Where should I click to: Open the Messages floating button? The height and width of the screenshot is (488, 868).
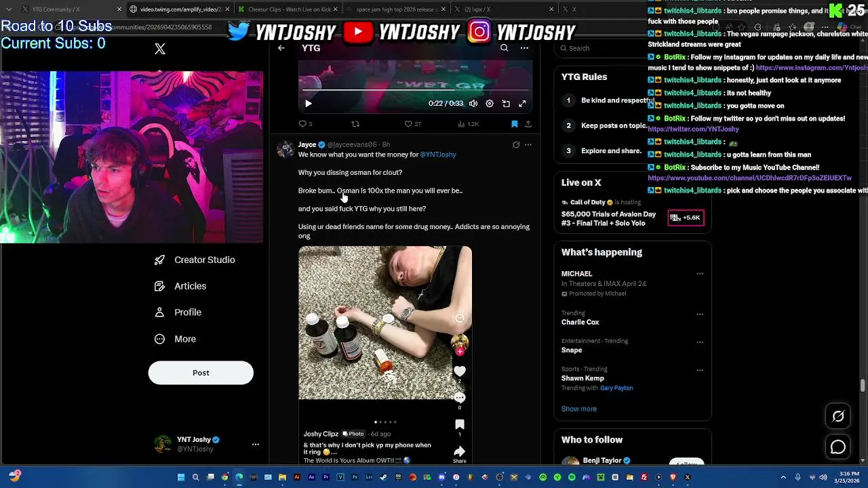pos(838,447)
